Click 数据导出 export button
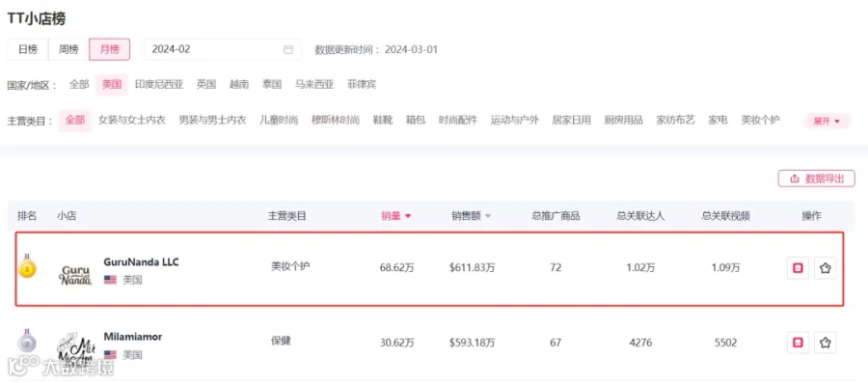This screenshot has height=383, width=868. (817, 178)
